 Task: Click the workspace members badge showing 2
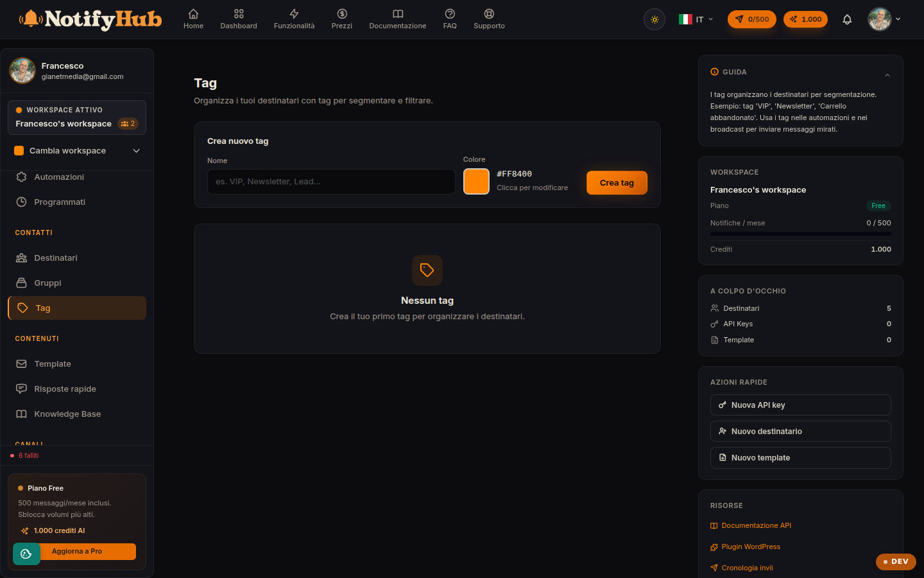(128, 123)
